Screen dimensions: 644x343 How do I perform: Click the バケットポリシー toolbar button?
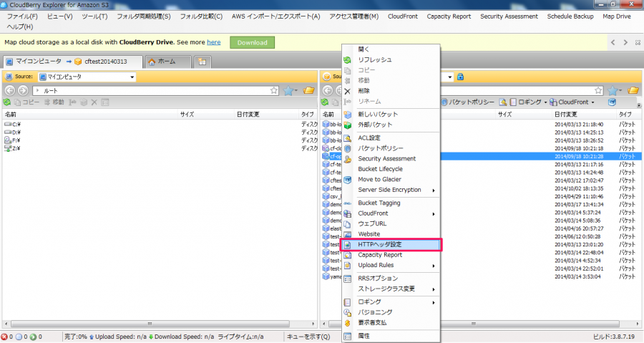468,102
